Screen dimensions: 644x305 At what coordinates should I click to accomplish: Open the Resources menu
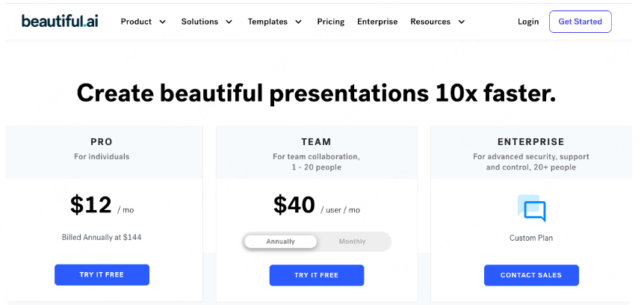(x=430, y=22)
